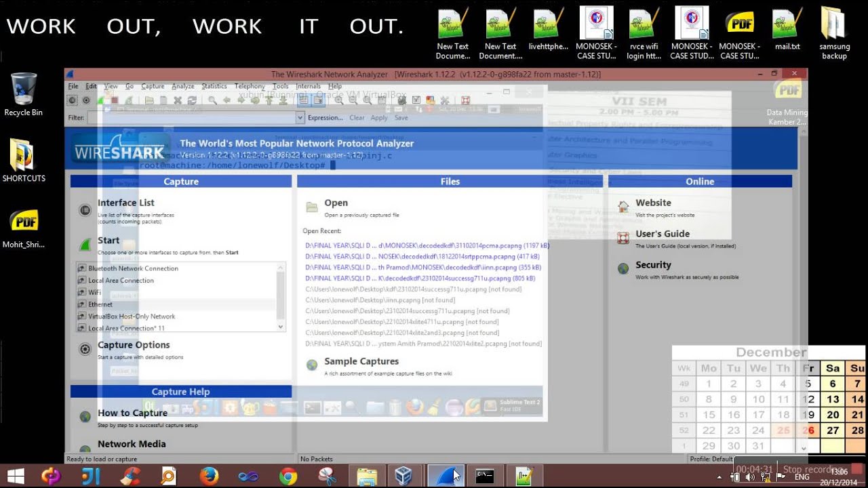Open the interface list toolbar icon
Viewport: 868px width, 488px height.
coord(72,100)
